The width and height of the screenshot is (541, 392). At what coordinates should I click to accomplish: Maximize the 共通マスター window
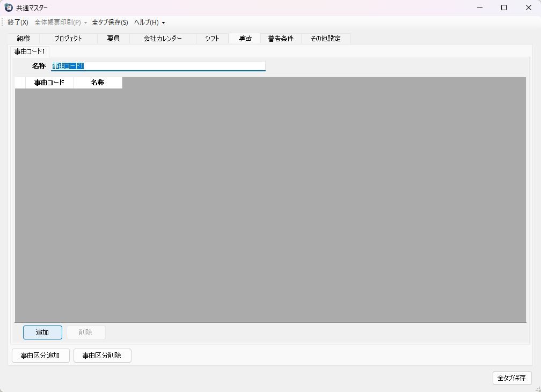[504, 8]
